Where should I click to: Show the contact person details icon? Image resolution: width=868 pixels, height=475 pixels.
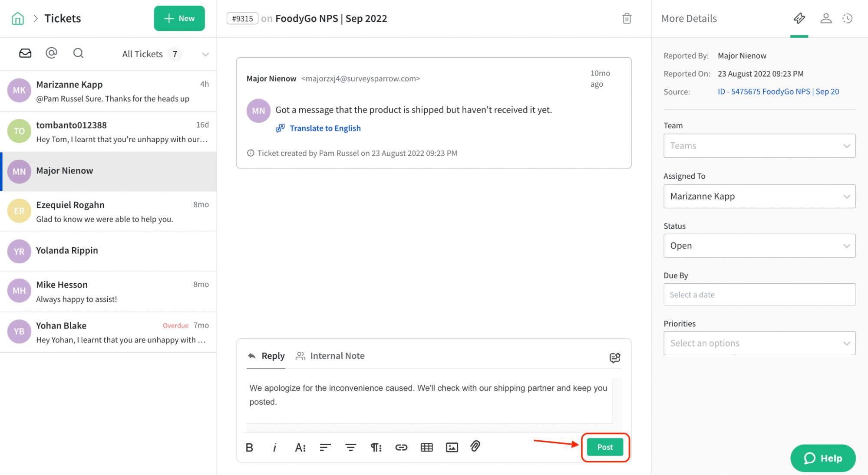pyautogui.click(x=825, y=19)
